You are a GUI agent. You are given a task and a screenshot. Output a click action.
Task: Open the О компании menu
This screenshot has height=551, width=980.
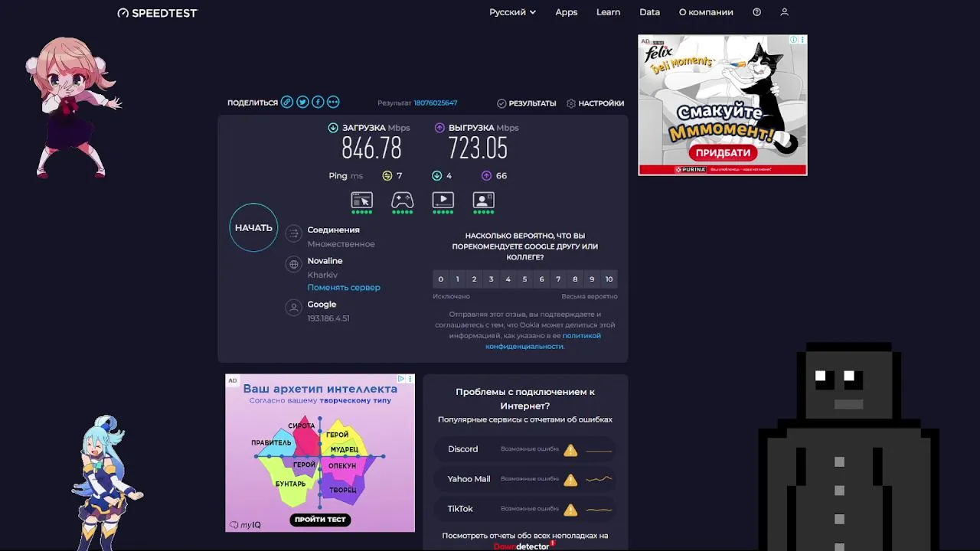coord(706,12)
